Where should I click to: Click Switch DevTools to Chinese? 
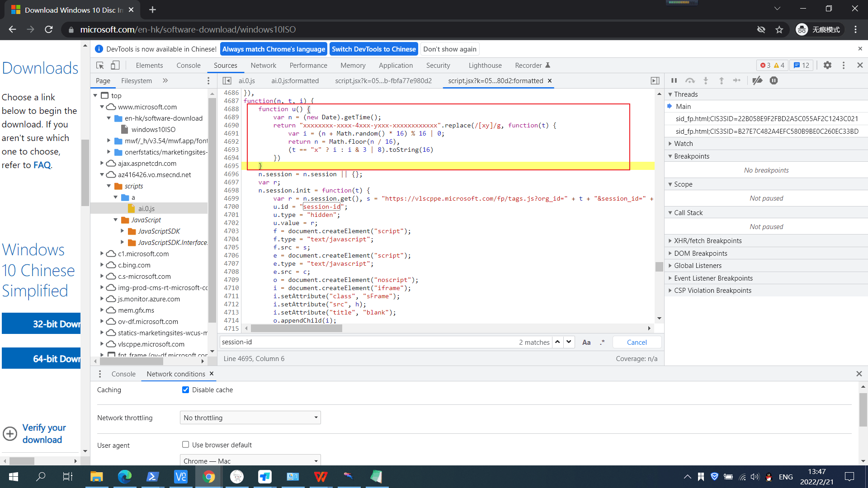(x=373, y=49)
